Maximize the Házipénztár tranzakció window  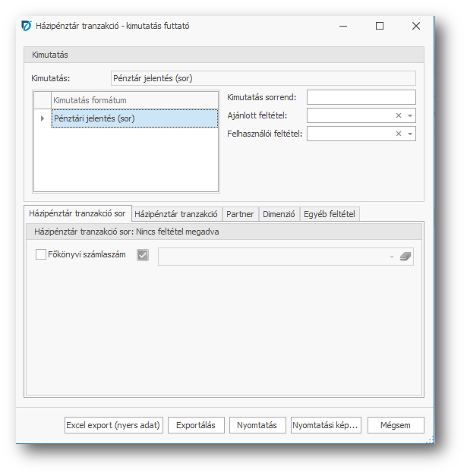pyautogui.click(x=380, y=26)
